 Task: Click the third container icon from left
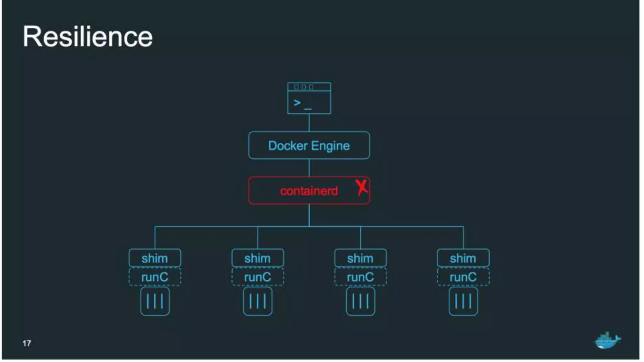click(x=360, y=301)
